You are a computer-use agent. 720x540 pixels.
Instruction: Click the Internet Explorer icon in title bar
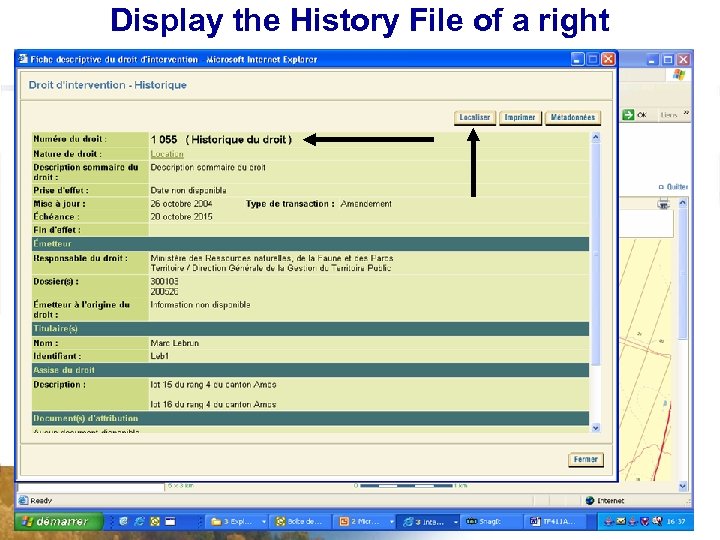click(x=23, y=59)
